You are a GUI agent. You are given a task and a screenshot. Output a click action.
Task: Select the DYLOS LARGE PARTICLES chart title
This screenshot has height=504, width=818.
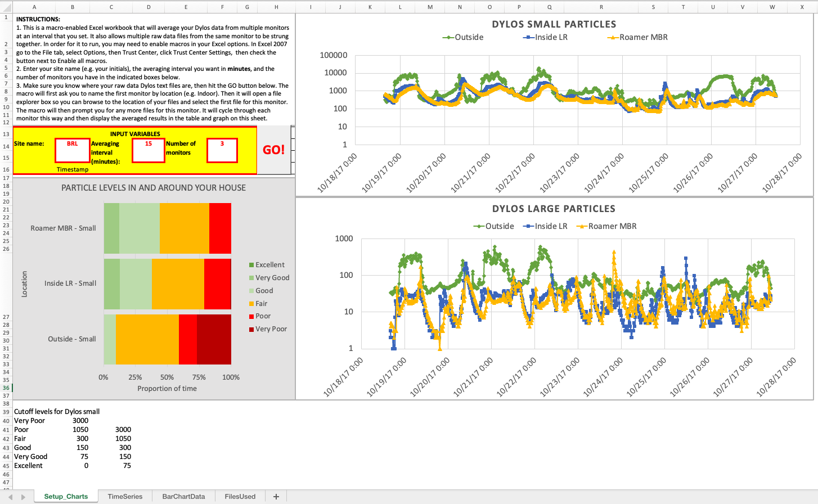coord(554,209)
